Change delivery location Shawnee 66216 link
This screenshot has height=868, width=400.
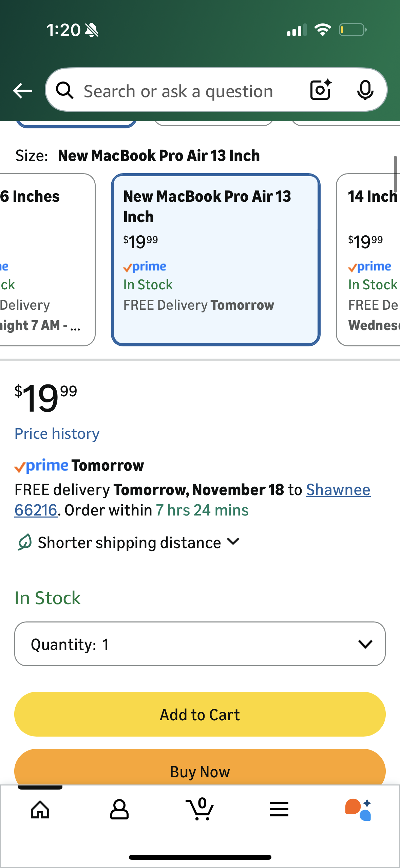pyautogui.click(x=338, y=490)
